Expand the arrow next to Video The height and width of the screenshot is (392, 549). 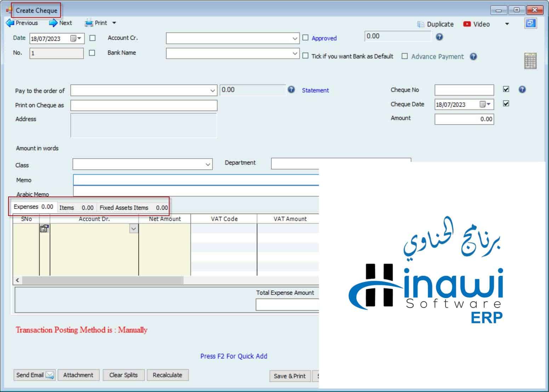507,24
